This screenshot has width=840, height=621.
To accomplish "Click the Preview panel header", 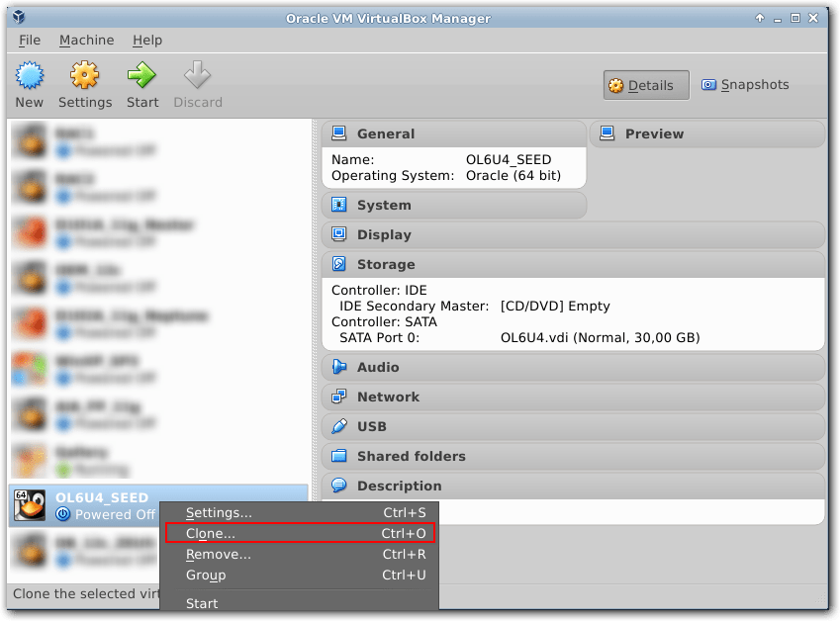I will tap(651, 133).
